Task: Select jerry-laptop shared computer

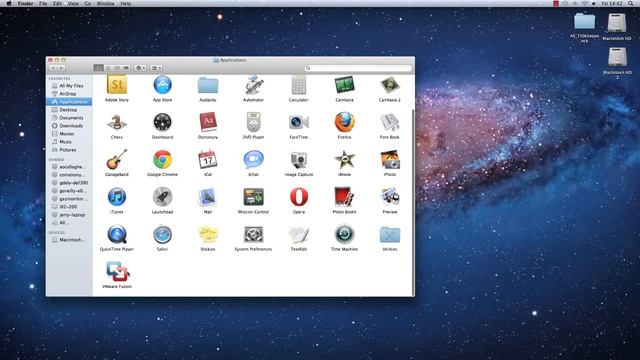Action: (x=69, y=215)
